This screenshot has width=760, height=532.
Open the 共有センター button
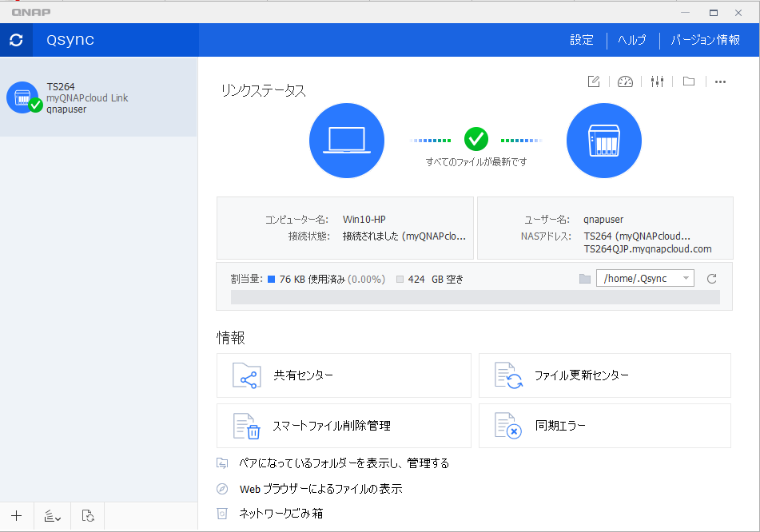344,375
